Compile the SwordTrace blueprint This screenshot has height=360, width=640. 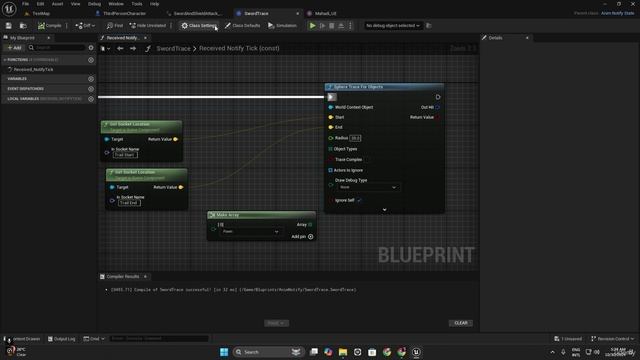coord(49,26)
